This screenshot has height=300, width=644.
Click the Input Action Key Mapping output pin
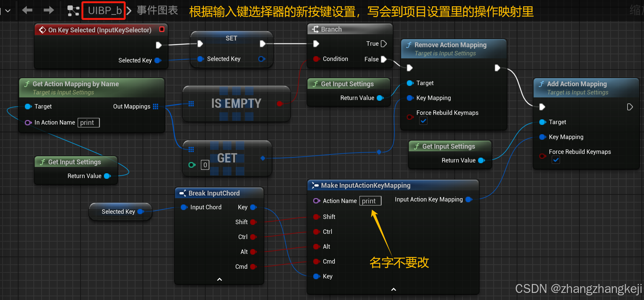pos(469,199)
